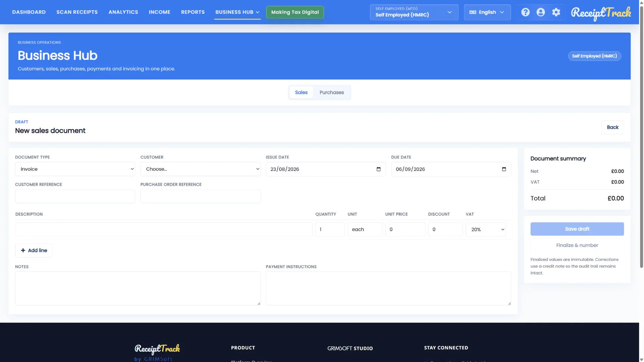Open the Income navigation item
Screen dimensions: 644x362
(x=159, y=12)
